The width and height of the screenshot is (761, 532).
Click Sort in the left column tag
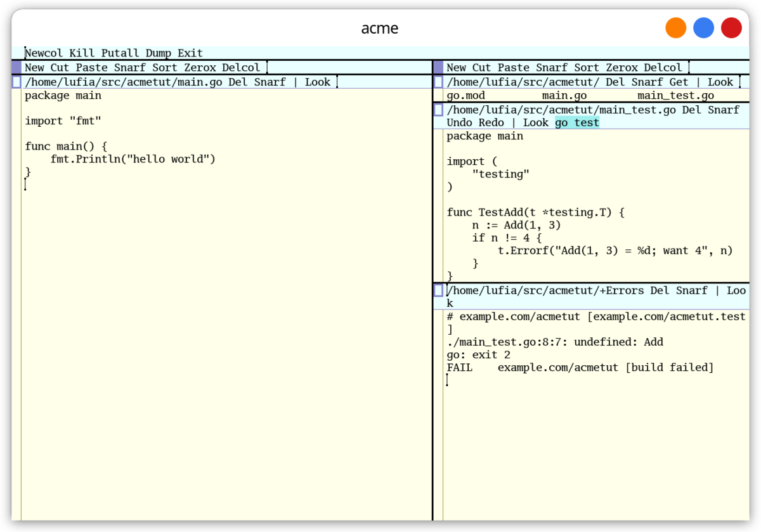[x=165, y=67]
